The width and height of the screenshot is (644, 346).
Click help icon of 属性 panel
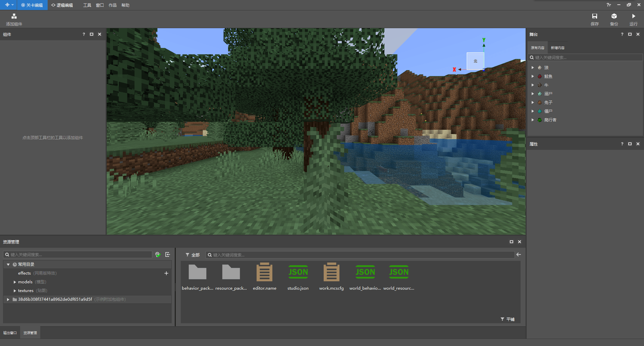tap(622, 144)
